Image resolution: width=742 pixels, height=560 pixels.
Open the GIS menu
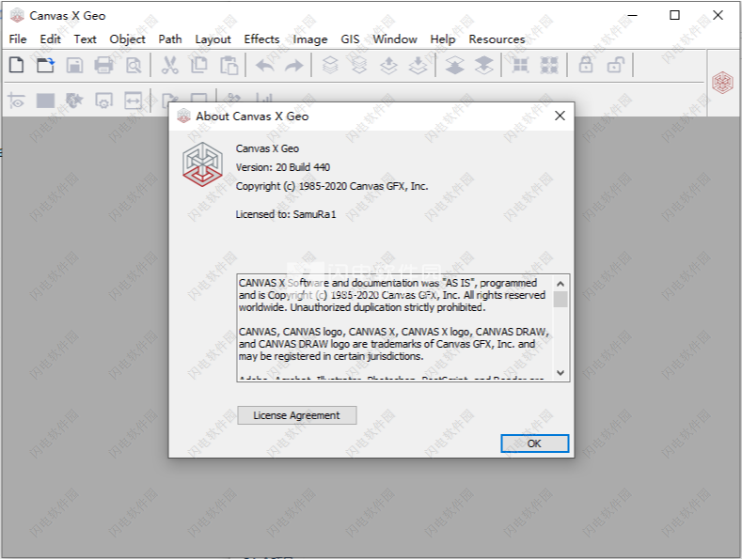350,39
